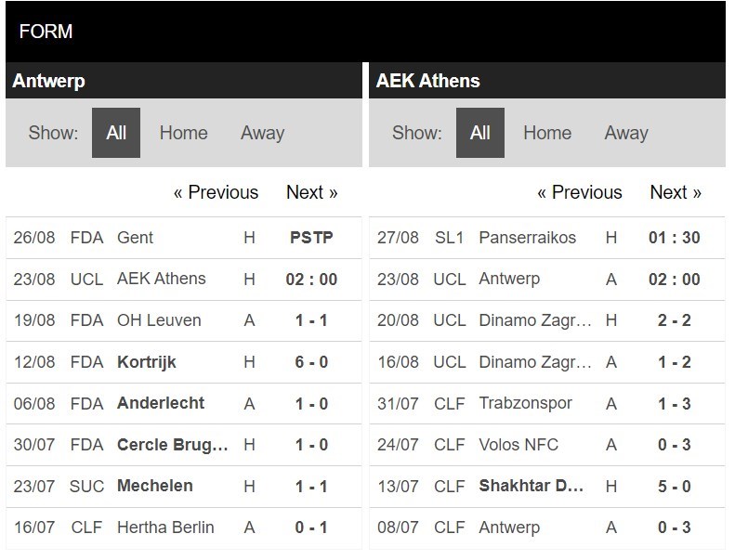735x560 pixels.
Task: Filter AEK Athens form by Away
Action: [626, 133]
